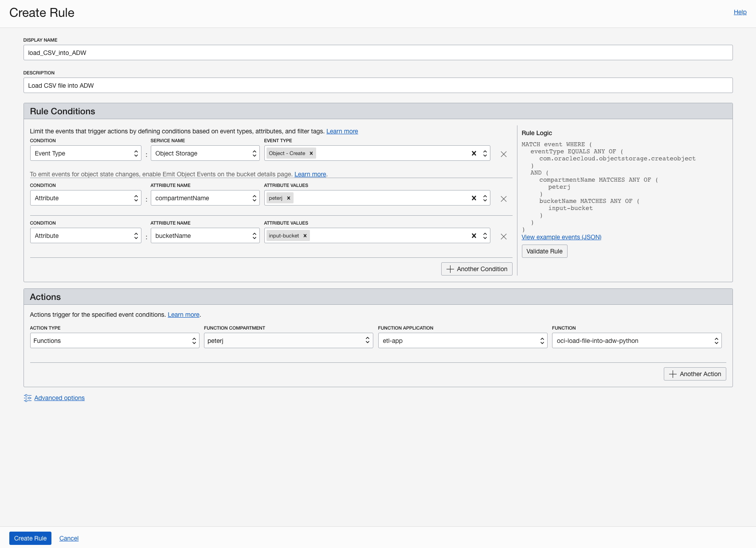The image size is (756, 548).
Task: Open the Action Type Functions dropdown
Action: [115, 341]
